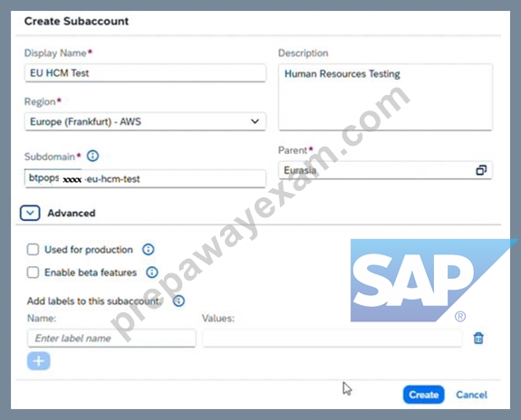Enable the Used for production checkbox
This screenshot has width=521, height=420.
33,249
